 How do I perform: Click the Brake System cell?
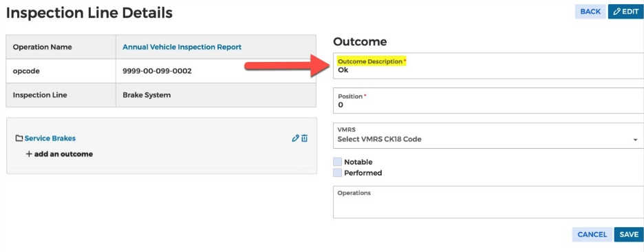click(216, 95)
